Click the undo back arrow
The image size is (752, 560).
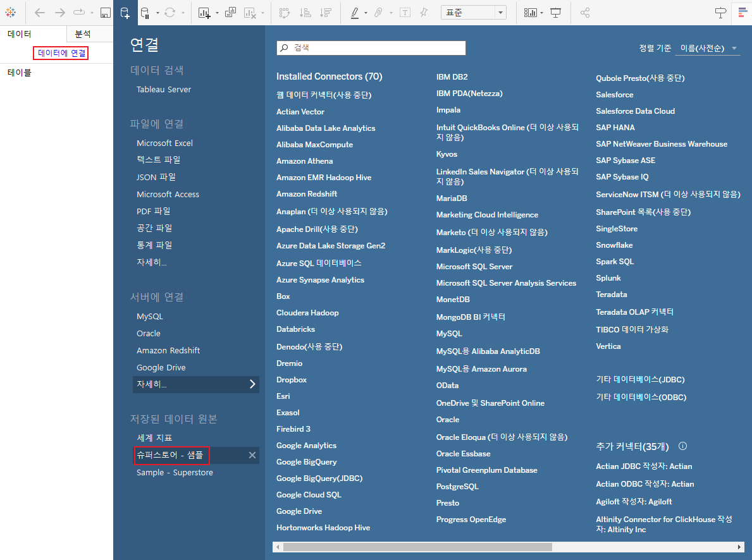click(40, 13)
